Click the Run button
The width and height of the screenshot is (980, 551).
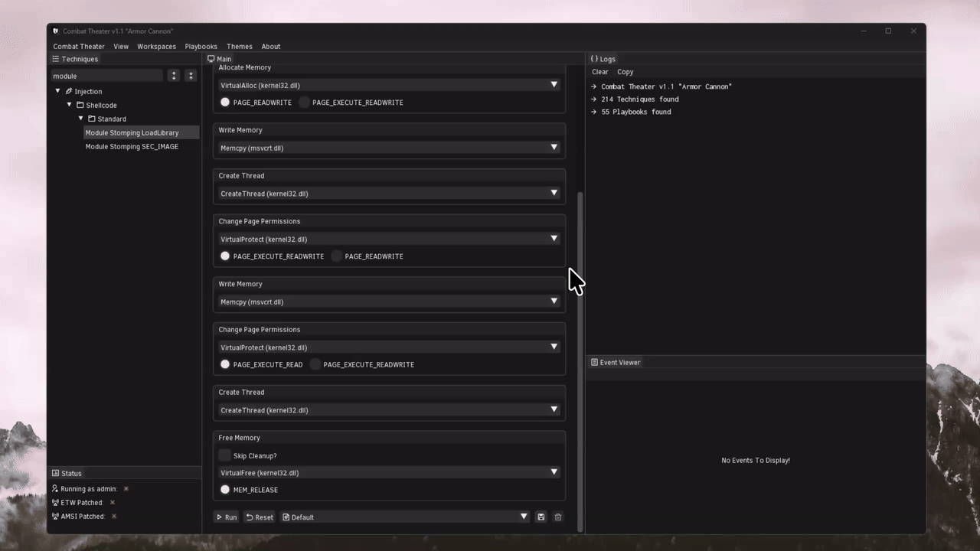[227, 517]
